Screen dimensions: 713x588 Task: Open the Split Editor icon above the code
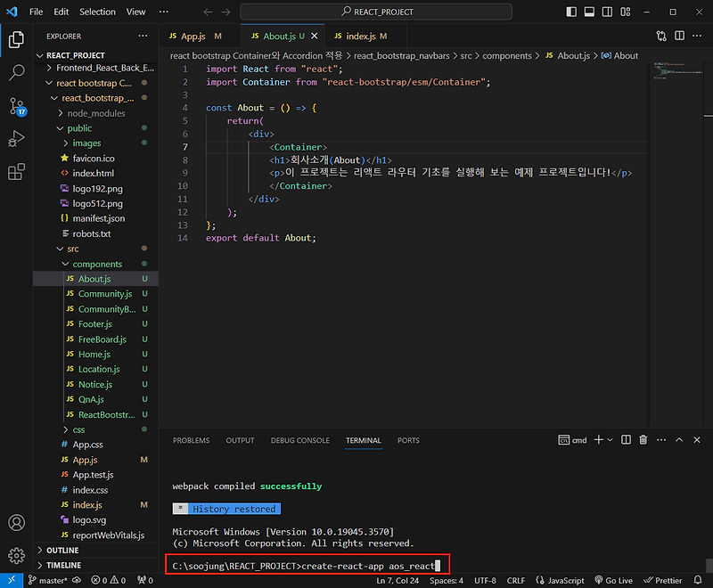[680, 33]
